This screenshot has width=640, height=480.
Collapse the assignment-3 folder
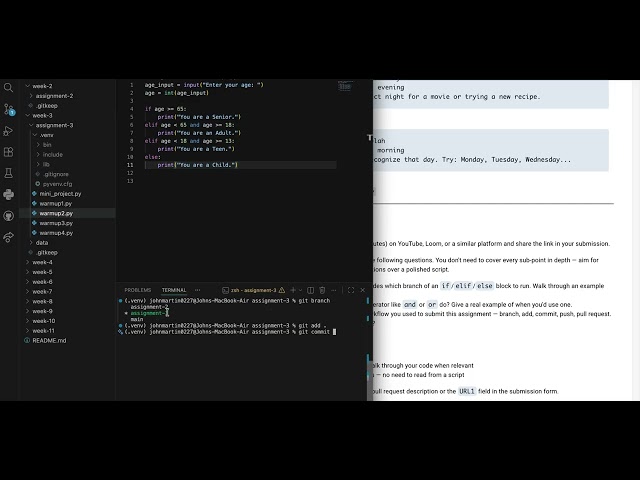tap(69, 125)
